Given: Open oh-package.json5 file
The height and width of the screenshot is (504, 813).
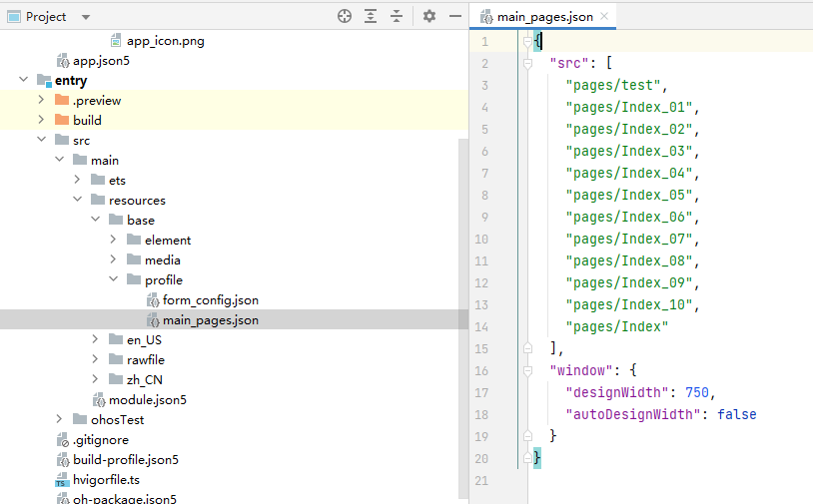Looking at the screenshot, I should point(125,499).
